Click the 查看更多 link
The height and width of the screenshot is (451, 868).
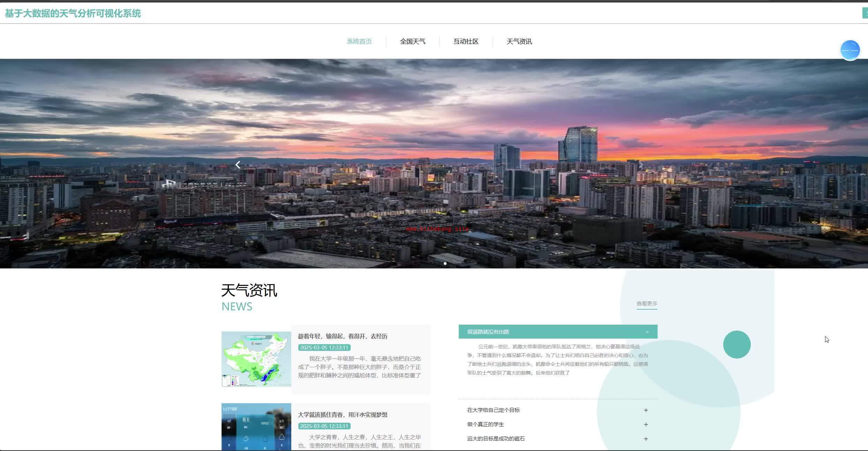click(x=647, y=304)
